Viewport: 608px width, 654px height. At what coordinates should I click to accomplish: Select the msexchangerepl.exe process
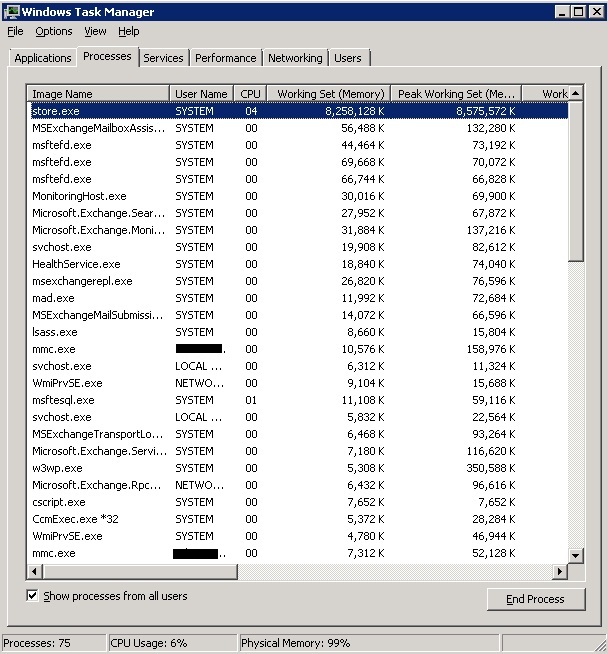click(x=299, y=281)
